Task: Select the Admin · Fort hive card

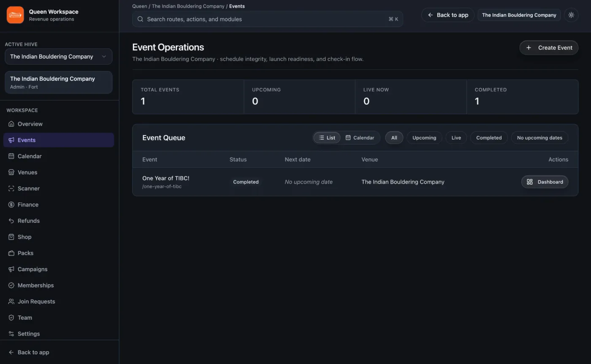Action: point(59,82)
